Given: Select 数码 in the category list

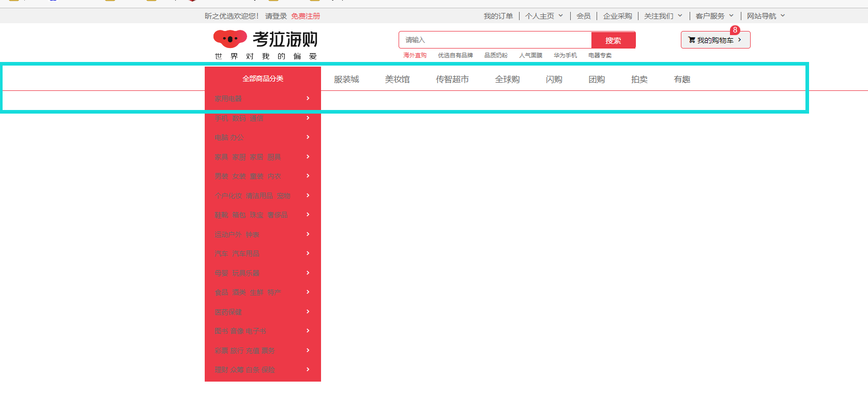Looking at the screenshot, I should coord(239,118).
